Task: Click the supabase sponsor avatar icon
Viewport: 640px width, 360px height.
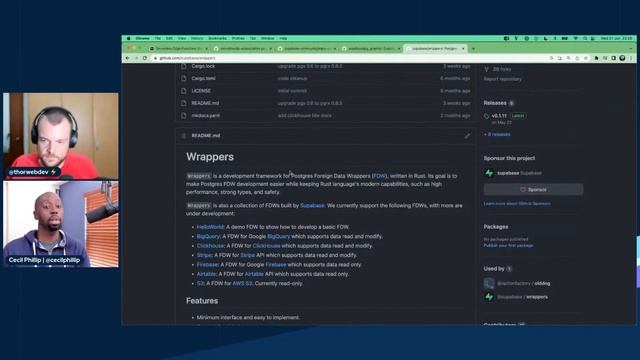Action: pos(489,173)
